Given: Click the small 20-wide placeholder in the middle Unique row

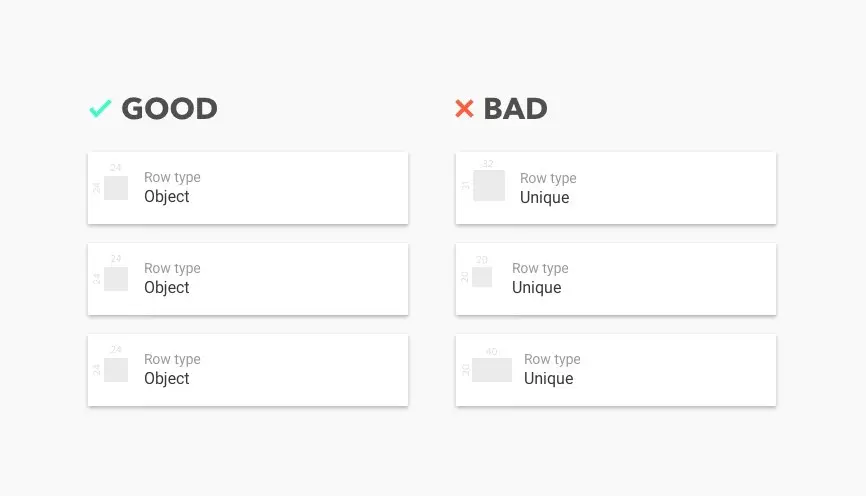Looking at the screenshot, I should (x=482, y=277).
